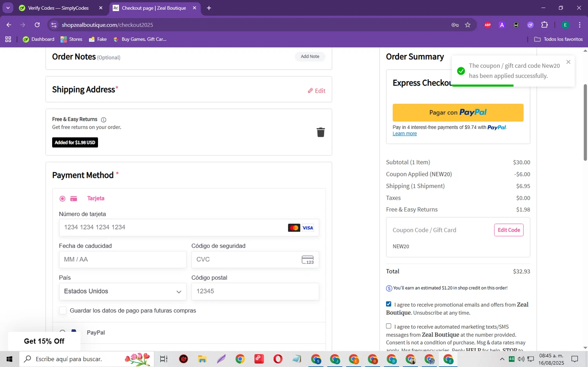Open the Stores bookmark
This screenshot has height=367, width=588.
[x=71, y=39]
